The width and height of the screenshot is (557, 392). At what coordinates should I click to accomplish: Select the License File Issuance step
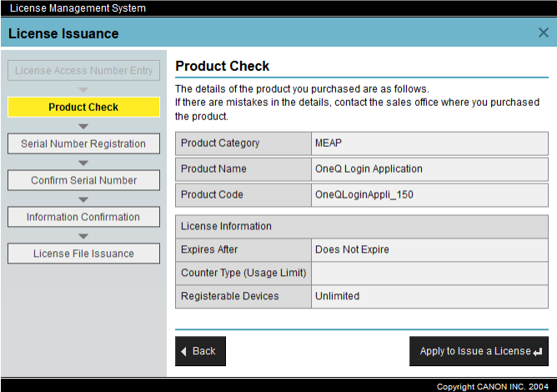coord(83,254)
